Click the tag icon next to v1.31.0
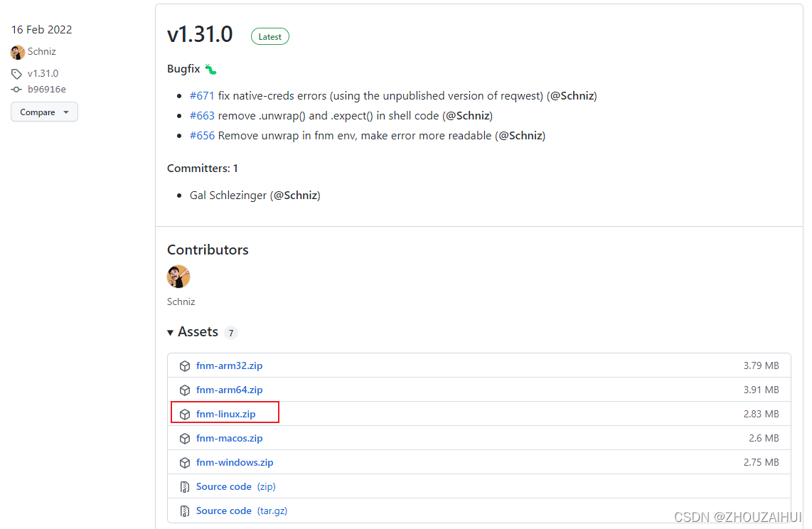 click(17, 74)
